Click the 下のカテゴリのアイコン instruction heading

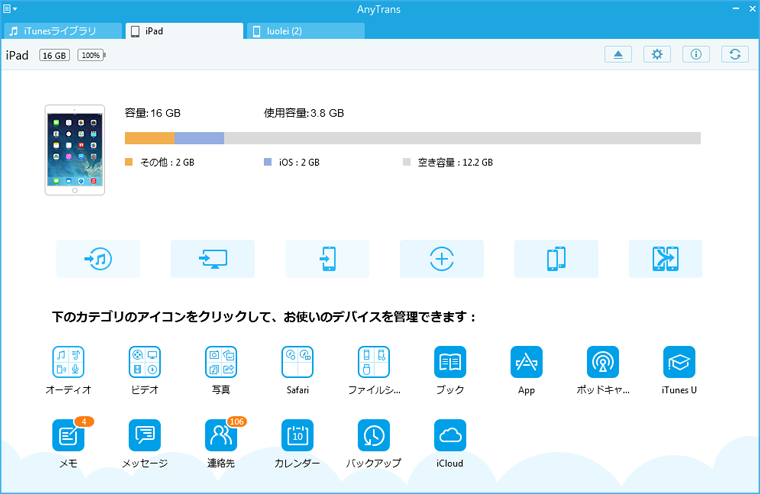pos(264,317)
